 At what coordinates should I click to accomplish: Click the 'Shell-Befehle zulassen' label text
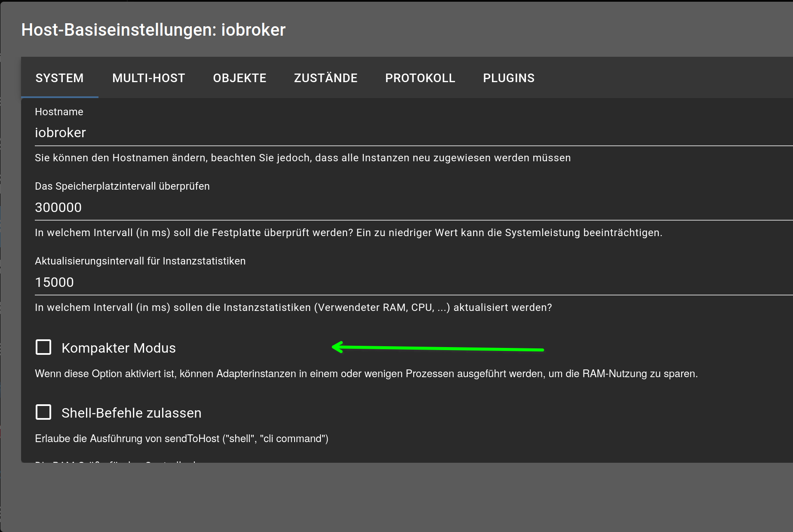[132, 413]
